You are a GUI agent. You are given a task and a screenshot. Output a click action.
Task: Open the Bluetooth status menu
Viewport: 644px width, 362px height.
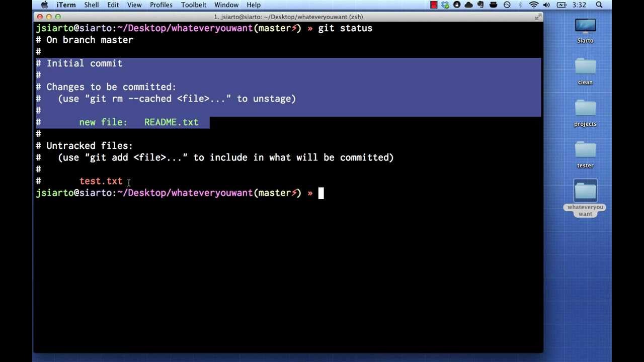point(520,5)
